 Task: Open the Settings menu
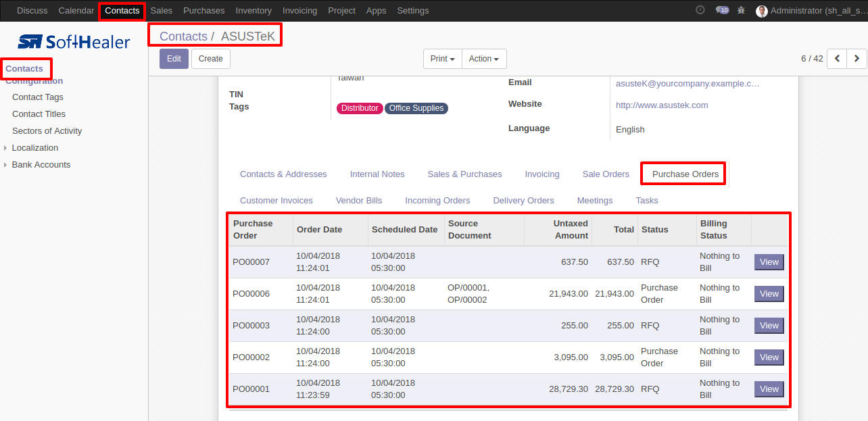coord(413,11)
